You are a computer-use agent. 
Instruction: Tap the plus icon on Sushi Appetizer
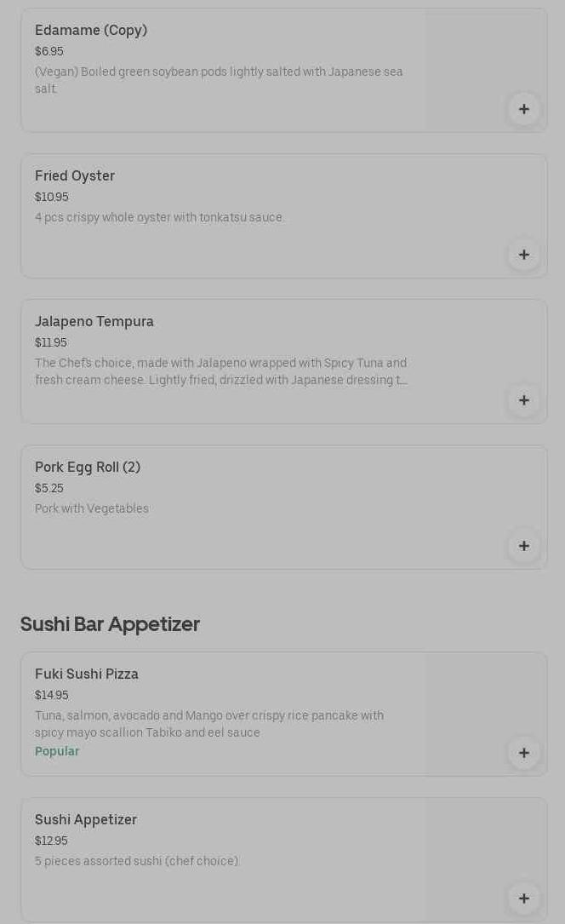523,898
